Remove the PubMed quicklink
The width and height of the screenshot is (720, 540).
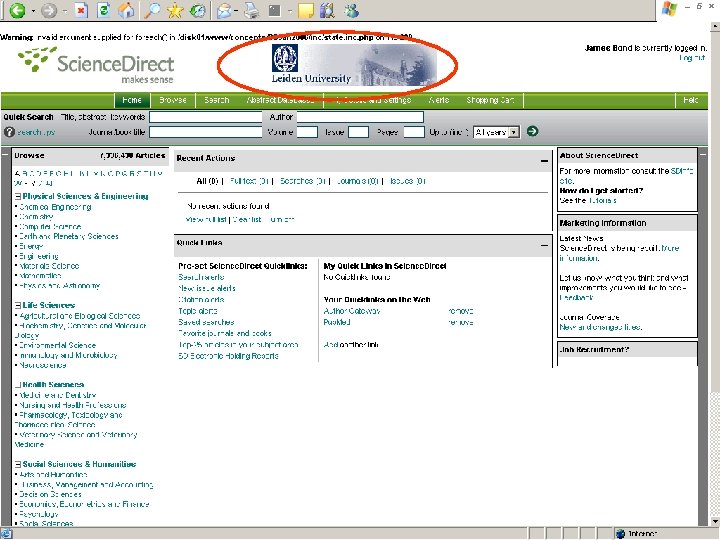click(x=461, y=322)
